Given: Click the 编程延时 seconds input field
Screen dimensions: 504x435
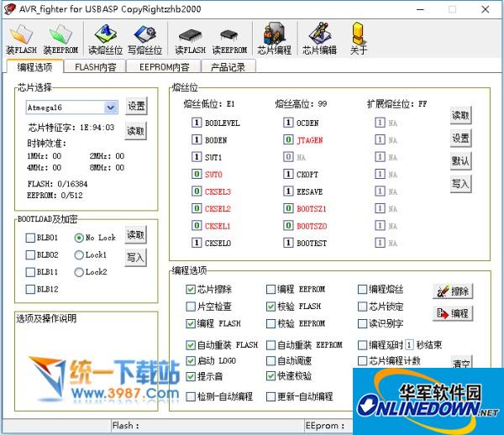Looking at the screenshot, I should pyautogui.click(x=409, y=345).
